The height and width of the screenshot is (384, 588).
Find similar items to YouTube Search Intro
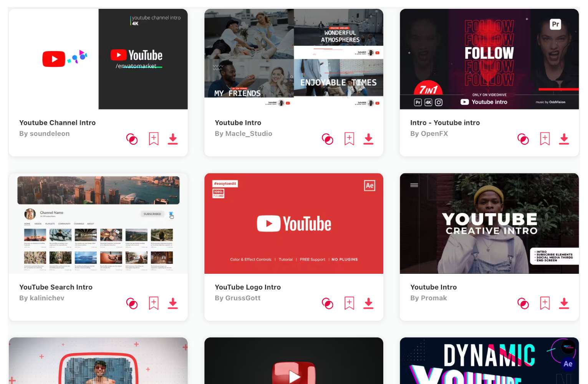[132, 303]
